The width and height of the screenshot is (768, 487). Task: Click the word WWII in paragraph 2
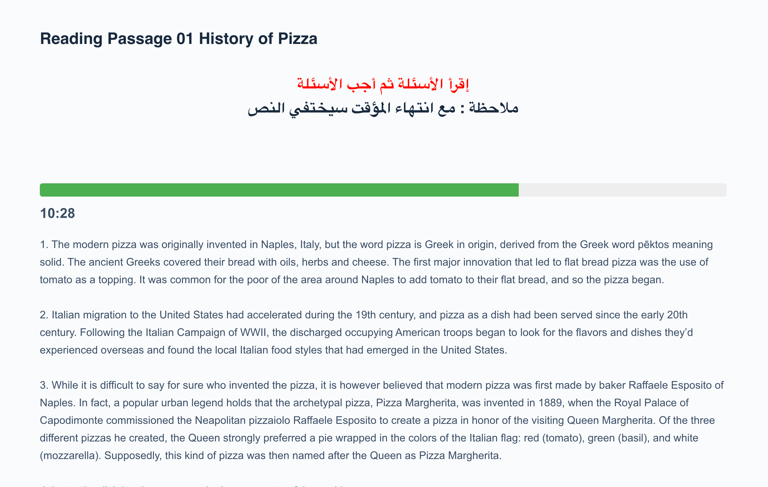(253, 333)
